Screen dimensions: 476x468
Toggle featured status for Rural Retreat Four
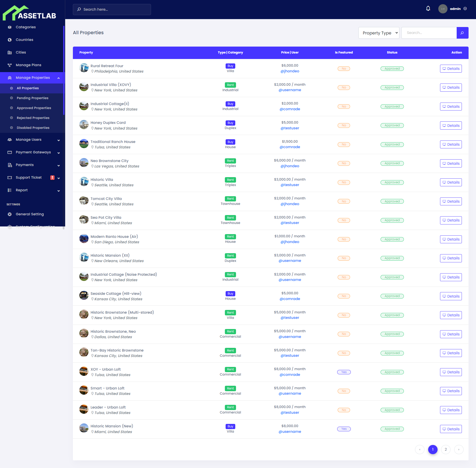(344, 69)
